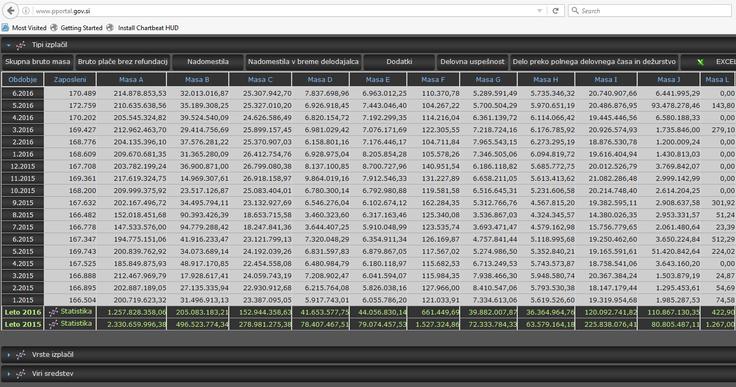
Task: Sort by the Obdobje column header
Action: click(x=23, y=80)
